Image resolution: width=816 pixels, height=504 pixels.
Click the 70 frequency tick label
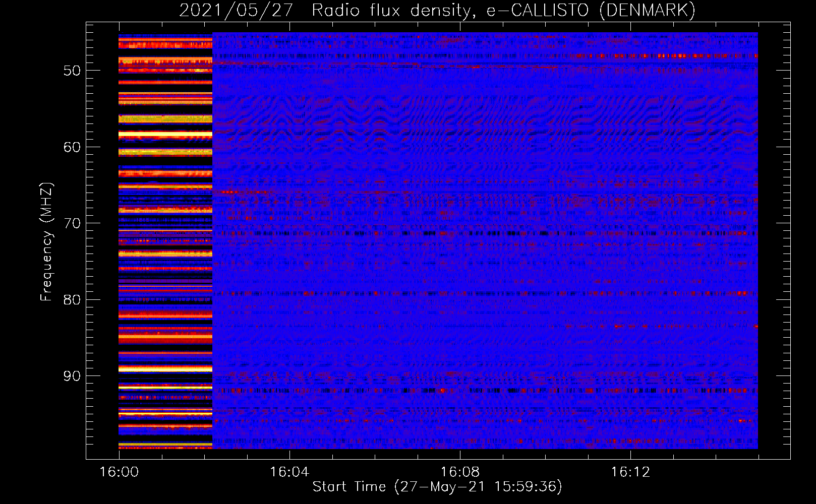pyautogui.click(x=72, y=223)
